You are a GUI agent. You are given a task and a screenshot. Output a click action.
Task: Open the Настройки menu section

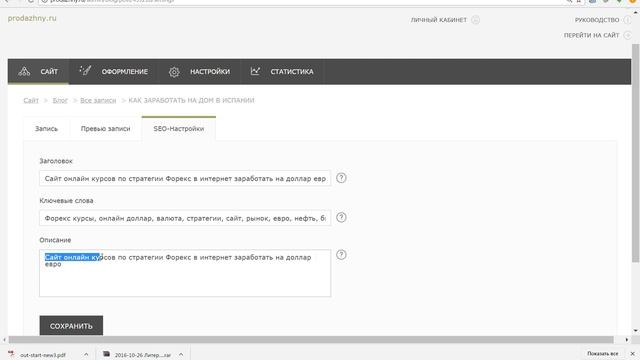pyautogui.click(x=200, y=71)
